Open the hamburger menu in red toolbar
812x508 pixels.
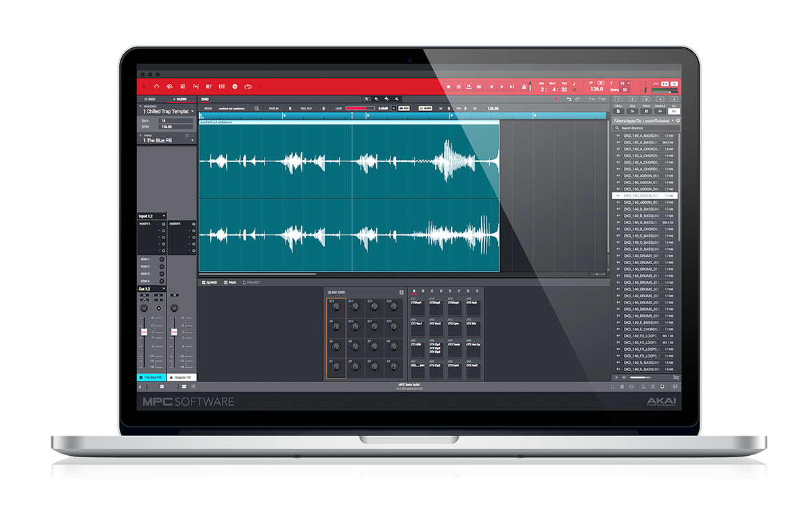pyautogui.click(x=144, y=87)
